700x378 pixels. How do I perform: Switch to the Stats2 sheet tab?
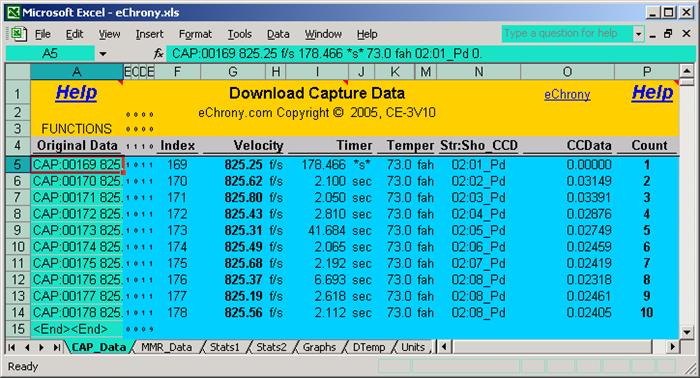271,347
